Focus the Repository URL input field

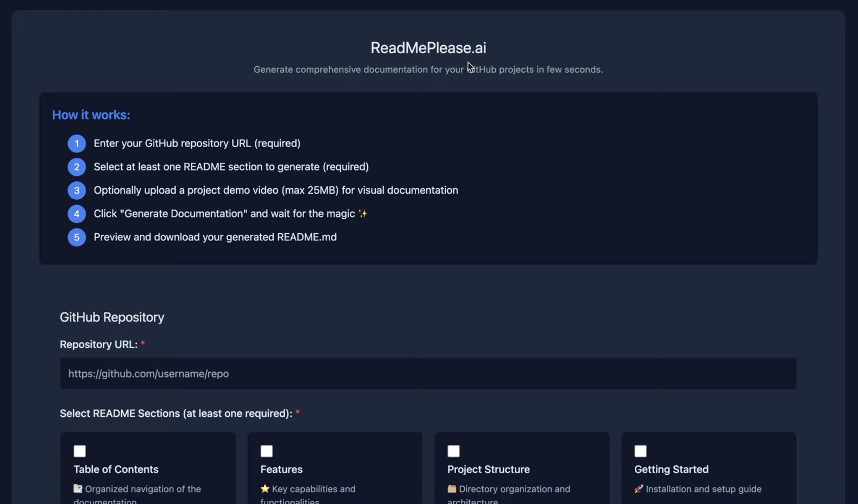[x=428, y=374]
